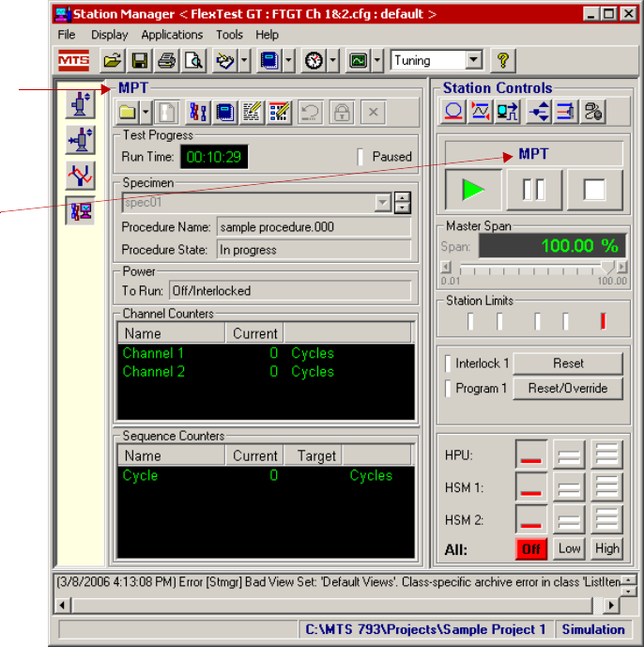Image resolution: width=644 pixels, height=647 pixels.
Task: Select Manual Command icon in sidebar
Action: 81,140
